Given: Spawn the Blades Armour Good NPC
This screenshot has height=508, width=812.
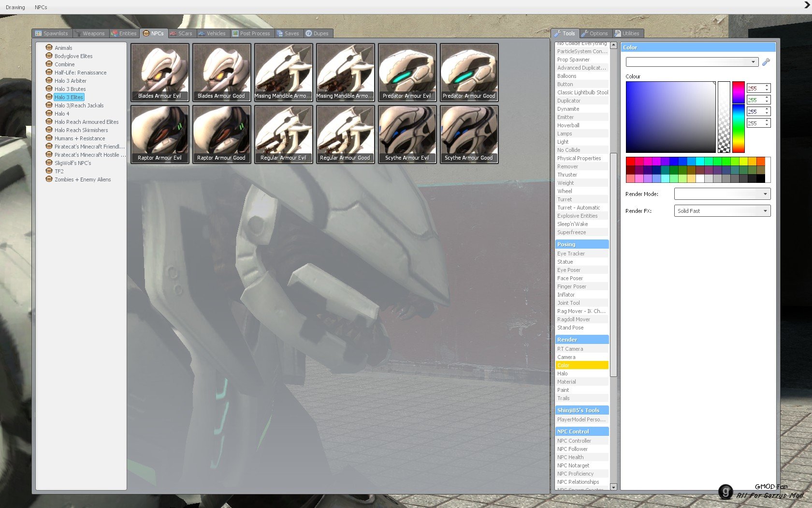Looking at the screenshot, I should pyautogui.click(x=221, y=72).
